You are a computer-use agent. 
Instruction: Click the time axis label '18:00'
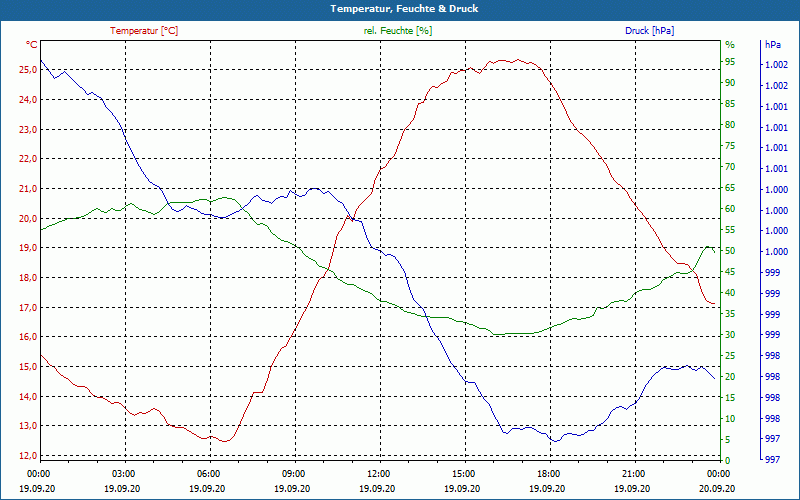[548, 473]
